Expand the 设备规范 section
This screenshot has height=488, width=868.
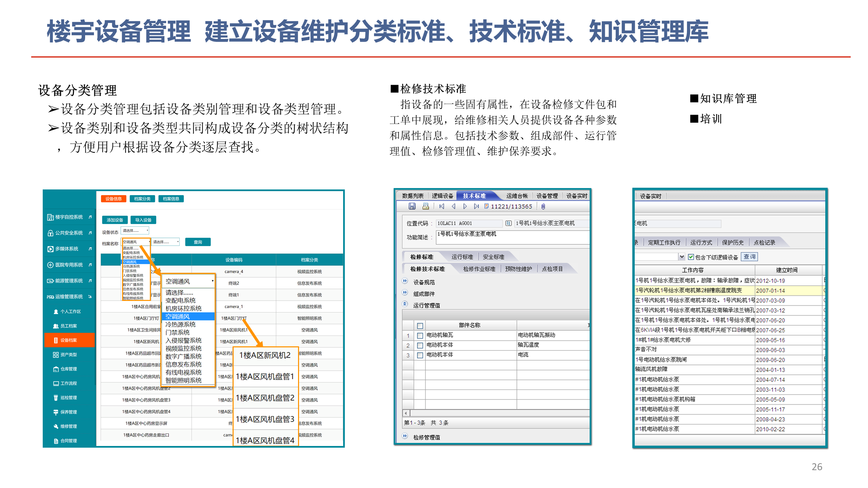click(405, 281)
